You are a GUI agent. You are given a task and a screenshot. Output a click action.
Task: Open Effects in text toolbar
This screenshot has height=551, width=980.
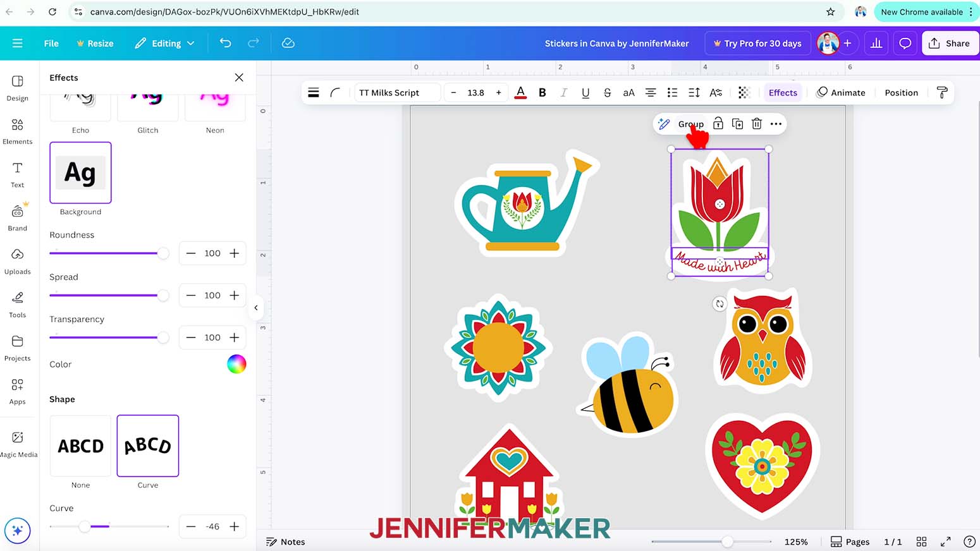783,93
